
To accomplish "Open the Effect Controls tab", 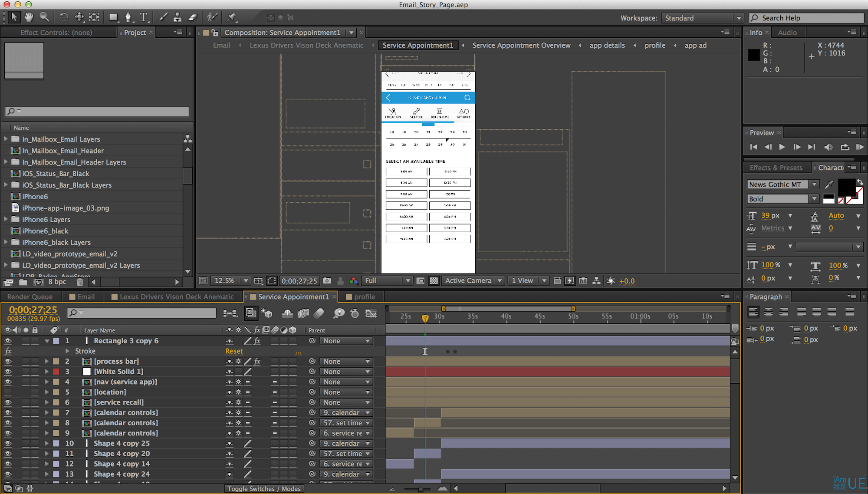I will [x=56, y=33].
